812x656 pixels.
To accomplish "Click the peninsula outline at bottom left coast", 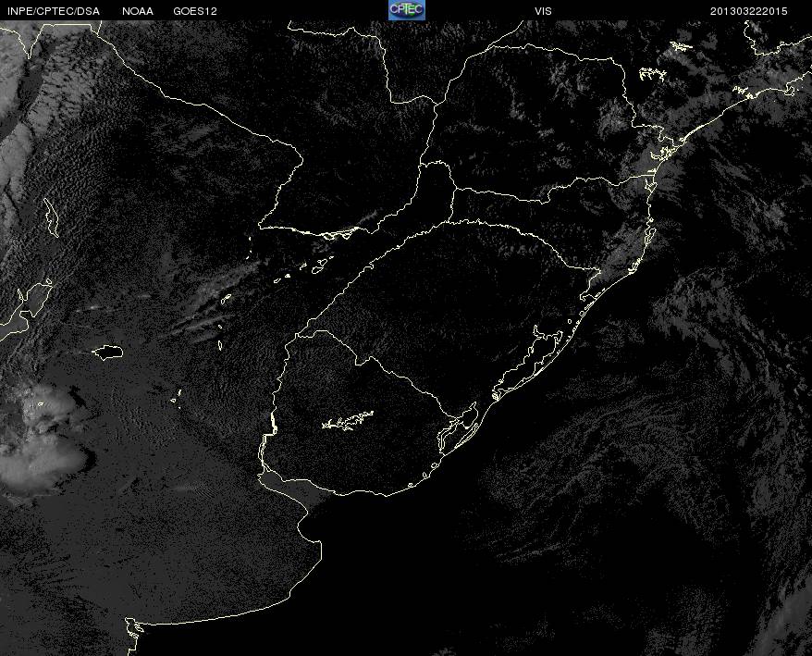I will coord(133,628).
